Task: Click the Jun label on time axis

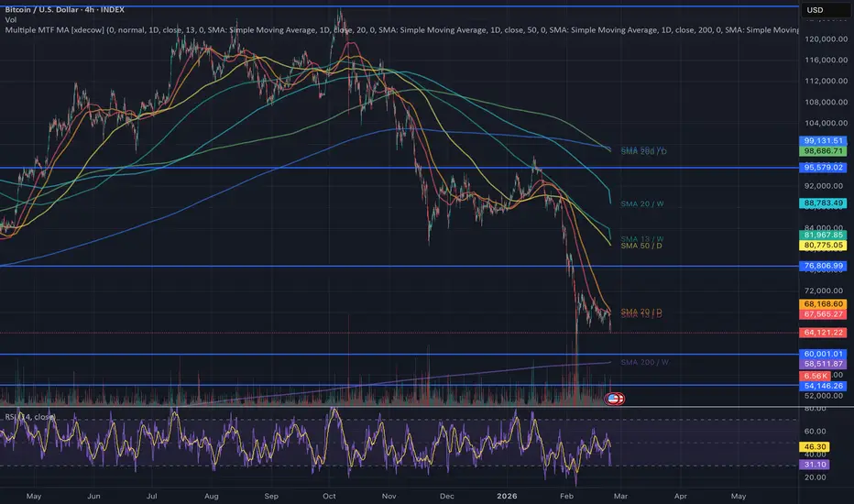Action: pyautogui.click(x=93, y=496)
